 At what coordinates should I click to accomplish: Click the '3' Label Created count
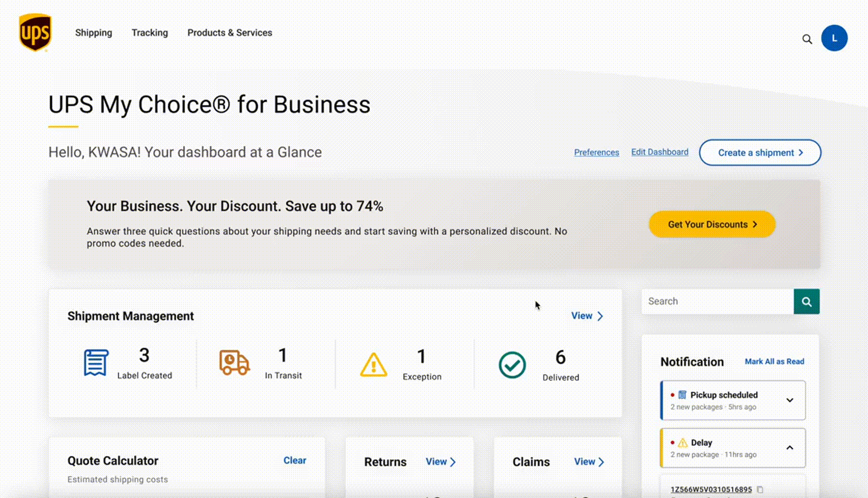[144, 355]
